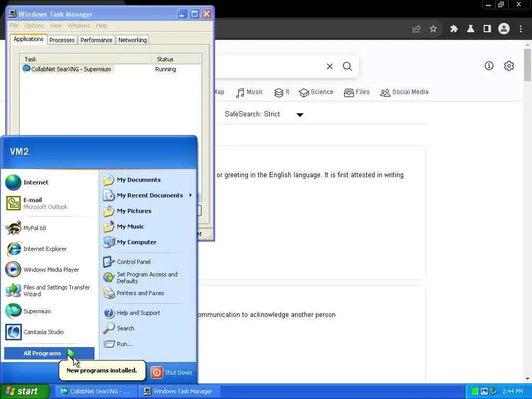
Task: Launch Supermium from Start menu
Action: coord(28,311)
